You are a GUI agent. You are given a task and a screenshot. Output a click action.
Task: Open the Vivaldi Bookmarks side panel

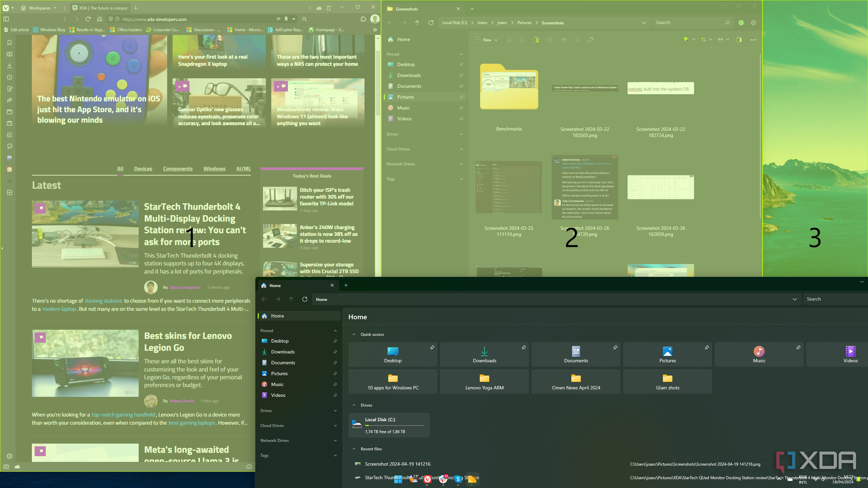coord(9,43)
